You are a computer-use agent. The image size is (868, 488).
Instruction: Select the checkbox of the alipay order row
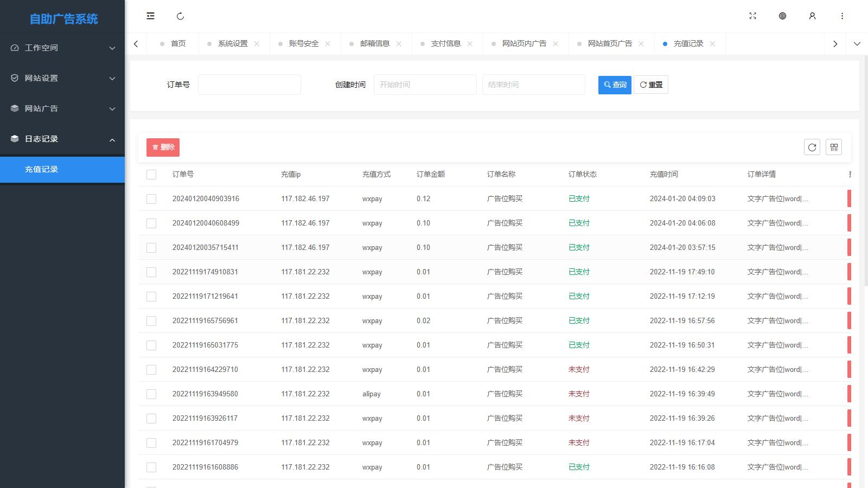(x=151, y=394)
